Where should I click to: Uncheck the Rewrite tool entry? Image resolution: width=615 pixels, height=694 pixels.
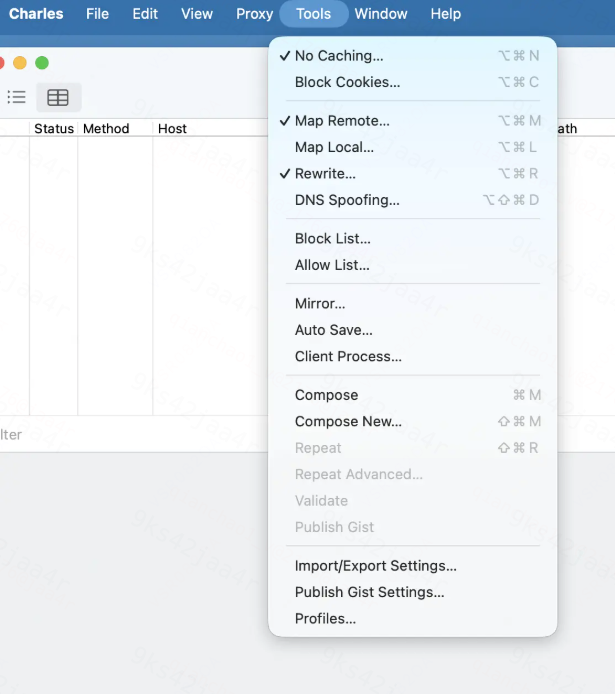click(x=412, y=174)
